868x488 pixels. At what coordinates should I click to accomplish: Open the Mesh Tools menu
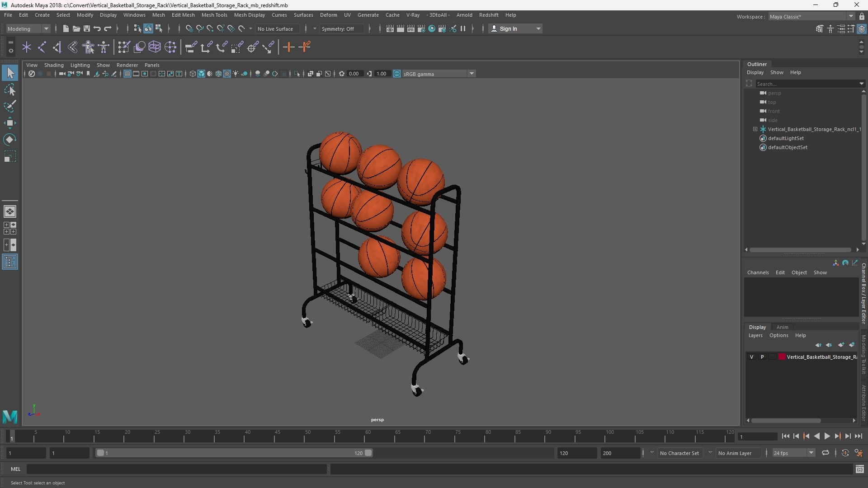point(214,15)
